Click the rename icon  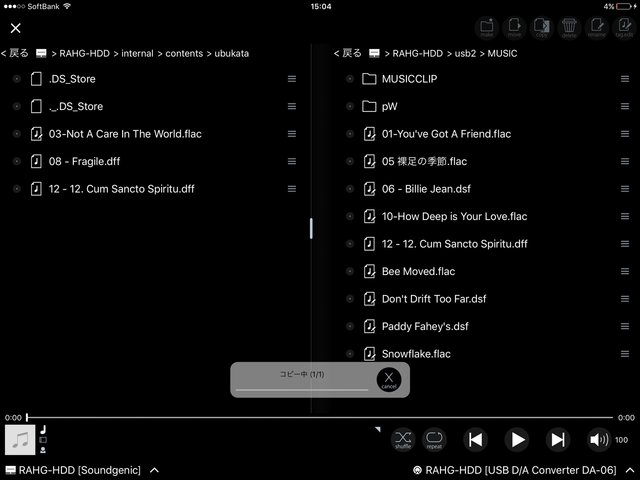point(596,27)
